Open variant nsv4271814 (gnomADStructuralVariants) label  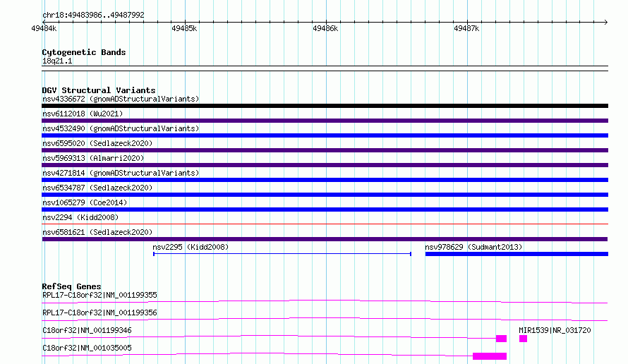121,173
